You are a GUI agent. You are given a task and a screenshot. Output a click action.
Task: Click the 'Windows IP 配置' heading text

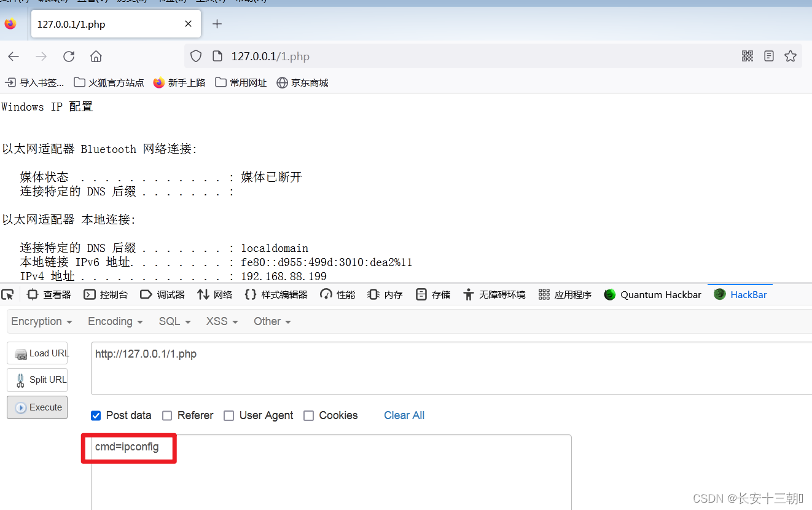47,107
